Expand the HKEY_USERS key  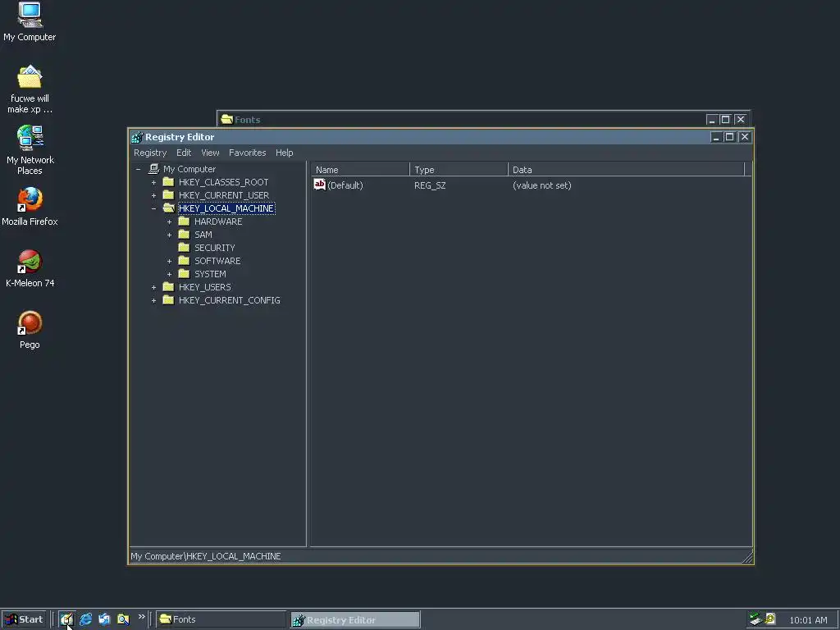point(153,287)
